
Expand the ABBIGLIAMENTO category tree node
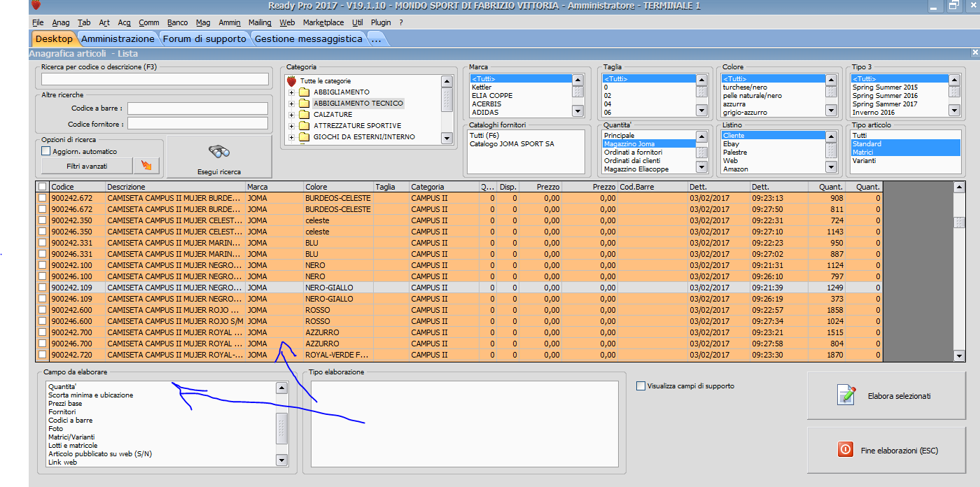tap(291, 92)
